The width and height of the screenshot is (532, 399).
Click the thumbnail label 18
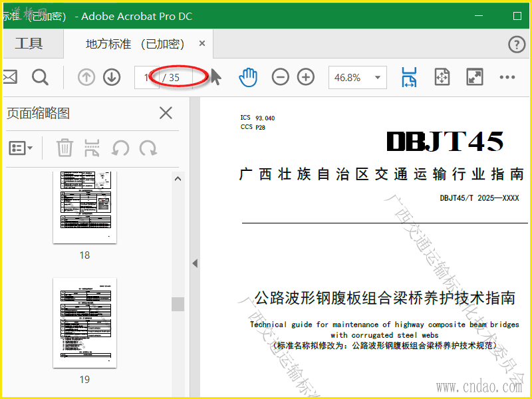point(84,255)
